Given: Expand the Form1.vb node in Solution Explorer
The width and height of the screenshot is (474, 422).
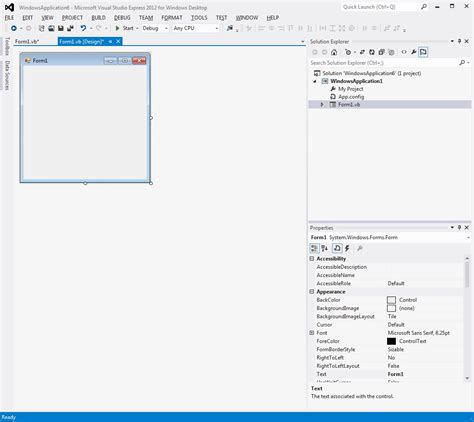Looking at the screenshot, I should [322, 105].
